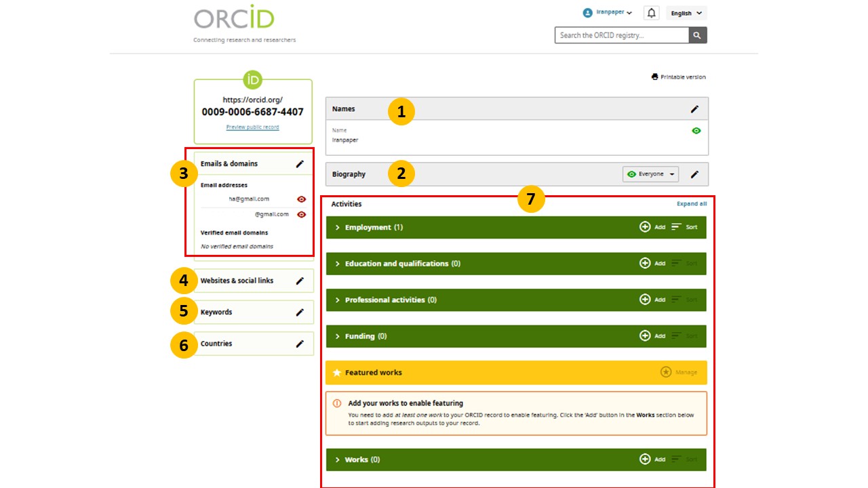Screen dimensions: 868x488
Task: Add an Employment entry
Action: click(x=652, y=227)
